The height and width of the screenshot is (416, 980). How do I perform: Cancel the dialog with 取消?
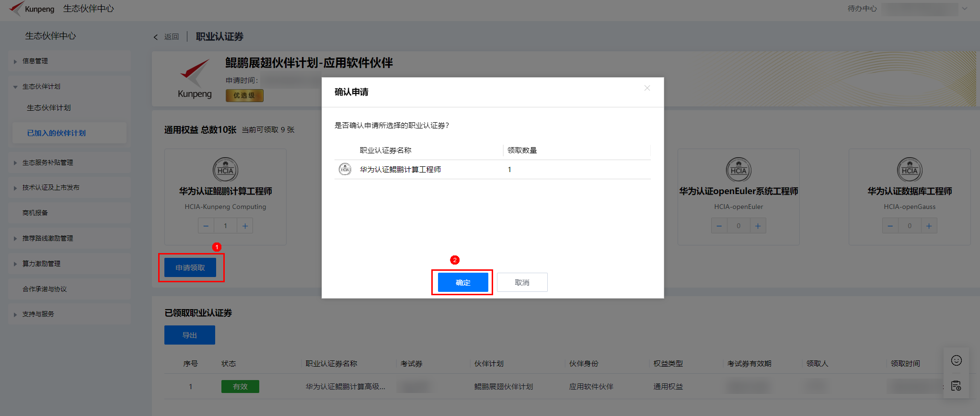pyautogui.click(x=522, y=282)
